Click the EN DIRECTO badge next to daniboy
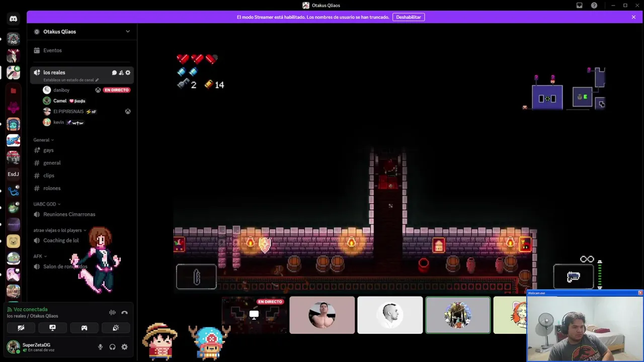This screenshot has height=362, width=644. [116, 90]
